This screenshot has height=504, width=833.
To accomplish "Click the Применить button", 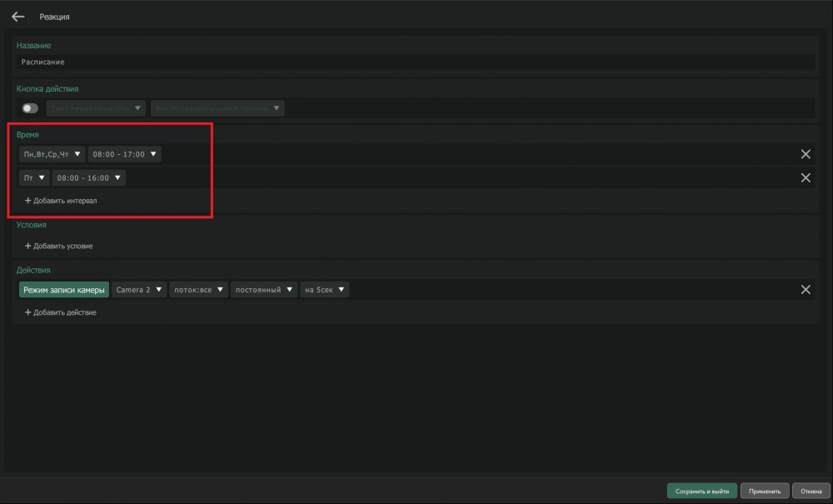I will coord(764,492).
